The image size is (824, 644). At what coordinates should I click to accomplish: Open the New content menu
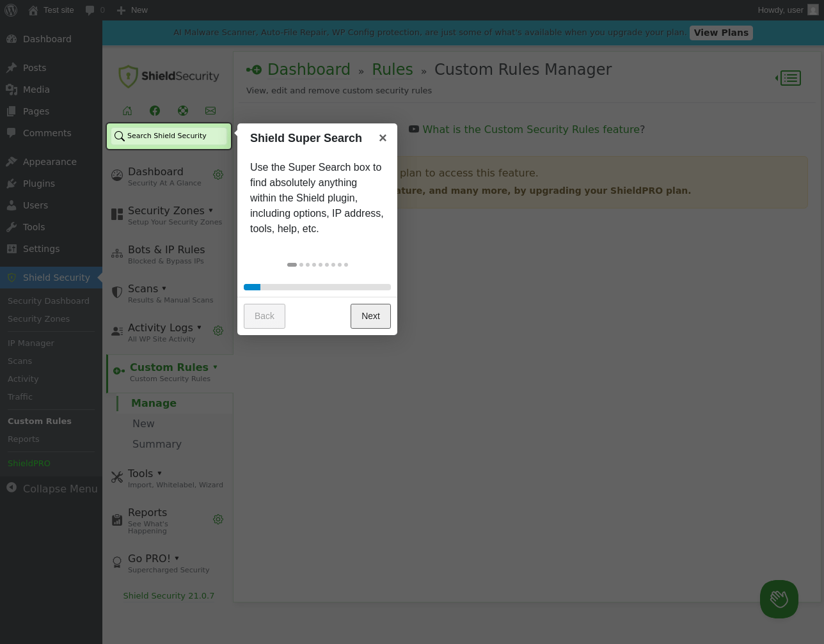pos(132,10)
